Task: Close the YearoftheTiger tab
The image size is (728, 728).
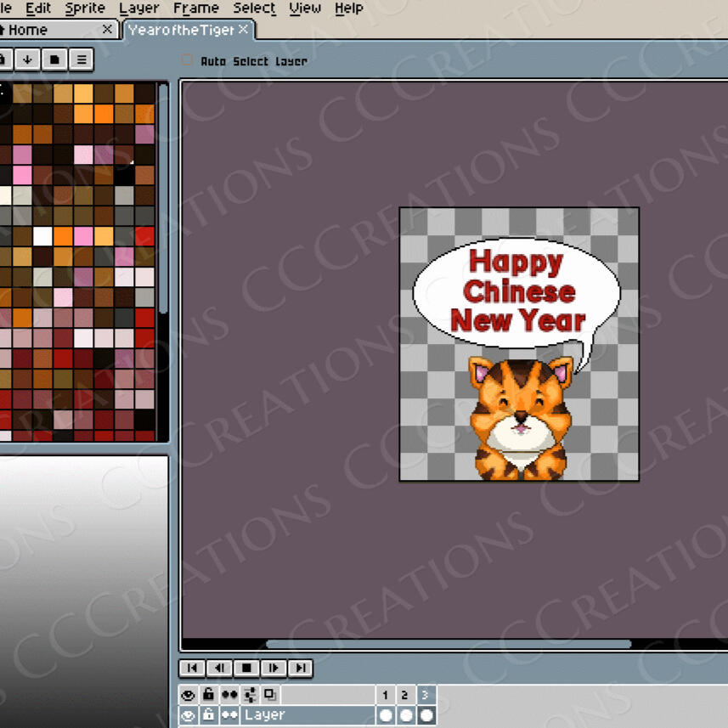Action: click(x=243, y=30)
